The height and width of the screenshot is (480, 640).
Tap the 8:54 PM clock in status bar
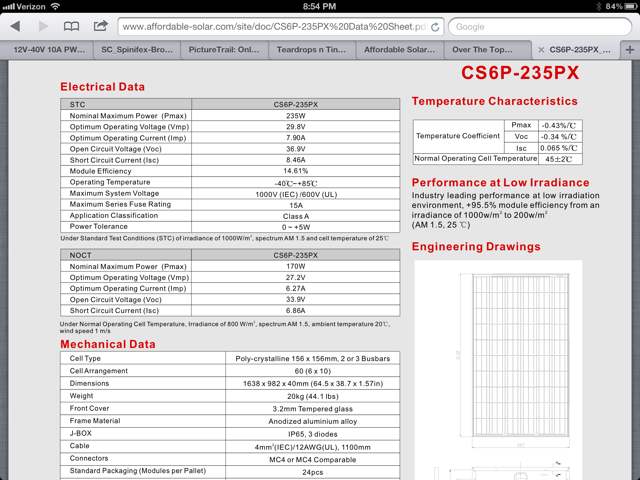pos(320,6)
